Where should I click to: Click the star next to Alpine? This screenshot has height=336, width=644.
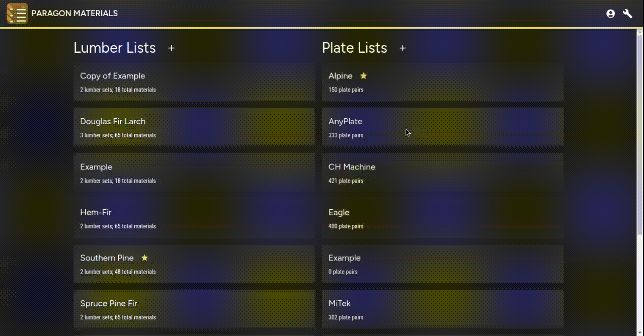point(364,76)
